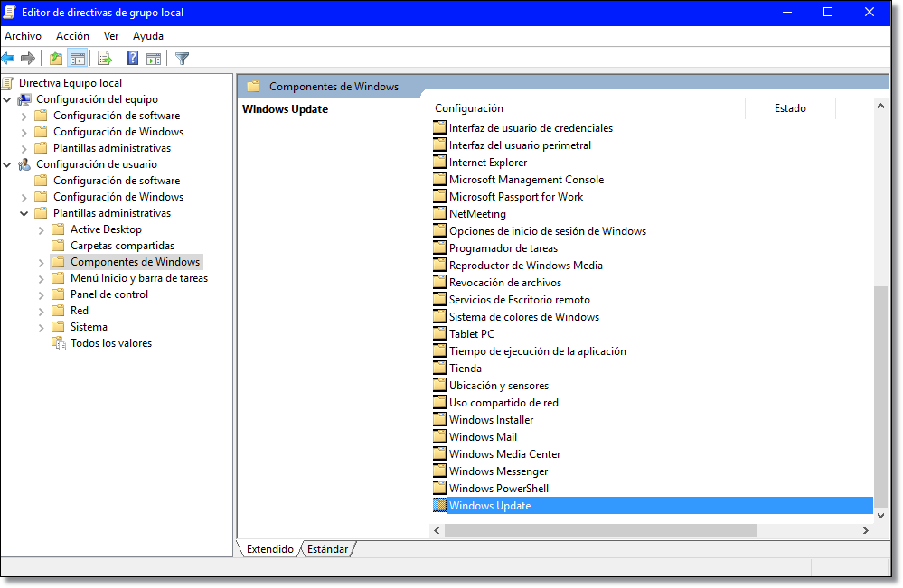Collapse Configuración del equipo node
Image resolution: width=903 pixels, height=588 pixels.
coord(7,99)
